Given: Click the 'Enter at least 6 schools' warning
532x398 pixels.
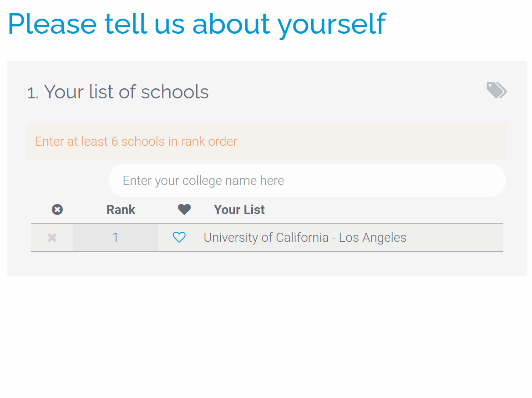Looking at the screenshot, I should (x=135, y=141).
